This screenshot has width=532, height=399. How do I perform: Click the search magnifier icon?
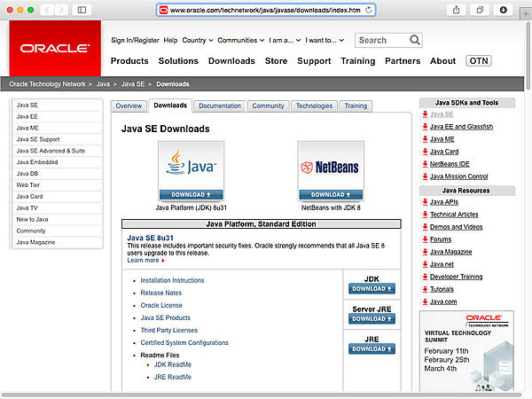click(x=416, y=40)
